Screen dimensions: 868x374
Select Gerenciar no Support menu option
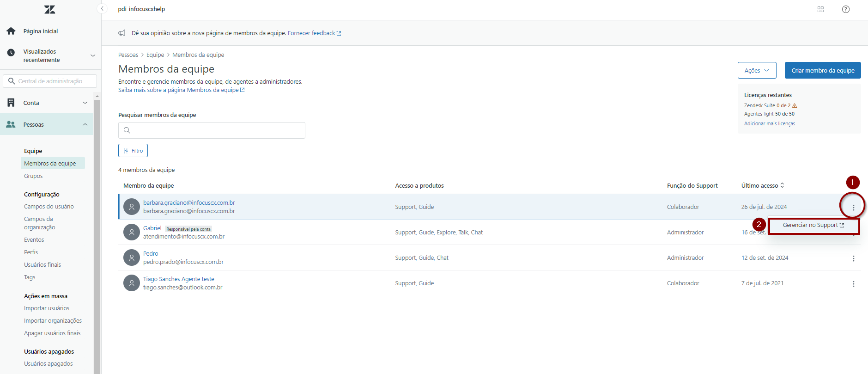point(813,225)
